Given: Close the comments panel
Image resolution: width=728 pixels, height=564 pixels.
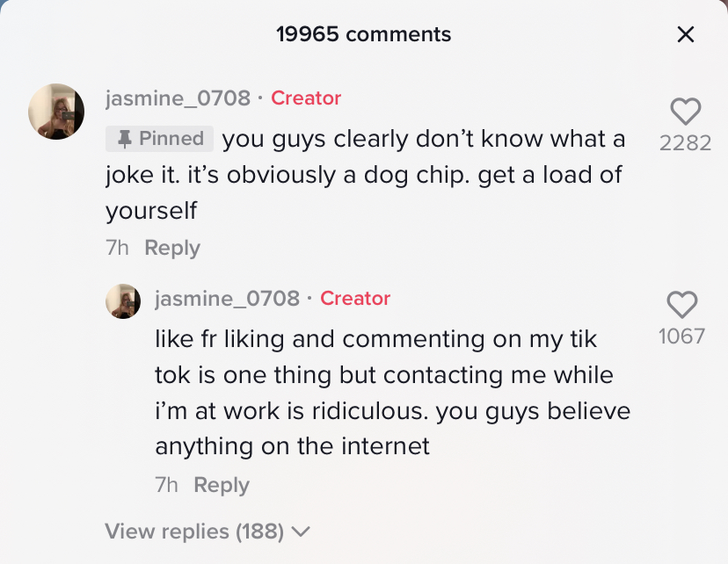Looking at the screenshot, I should (686, 34).
